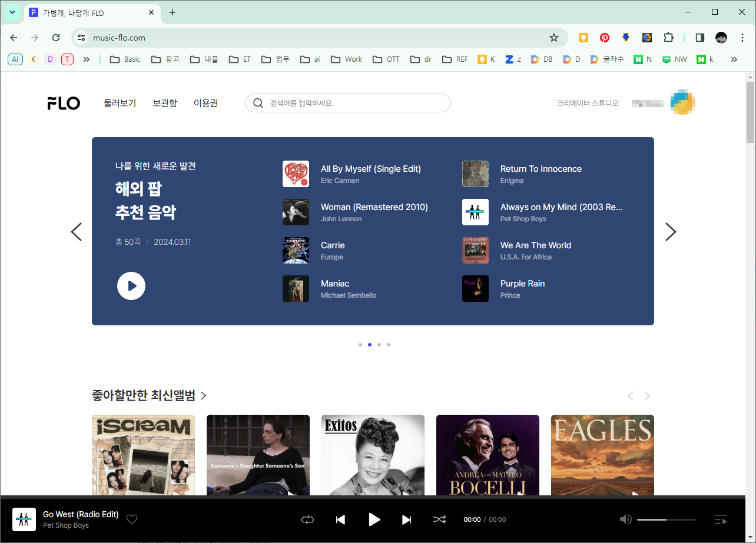Click Pet Shop Boys artist in player
Image resolution: width=756 pixels, height=543 pixels.
tap(66, 525)
